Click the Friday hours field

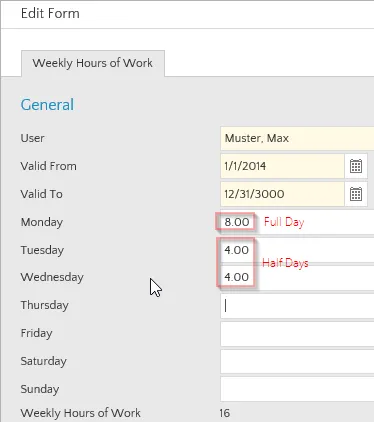297,334
